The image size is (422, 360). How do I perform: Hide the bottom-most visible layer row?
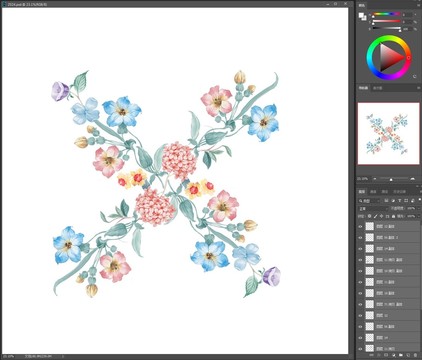(x=360, y=348)
